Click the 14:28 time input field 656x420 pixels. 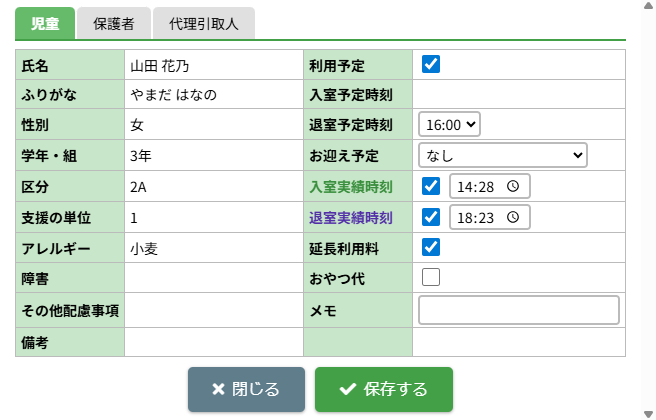tap(479, 186)
